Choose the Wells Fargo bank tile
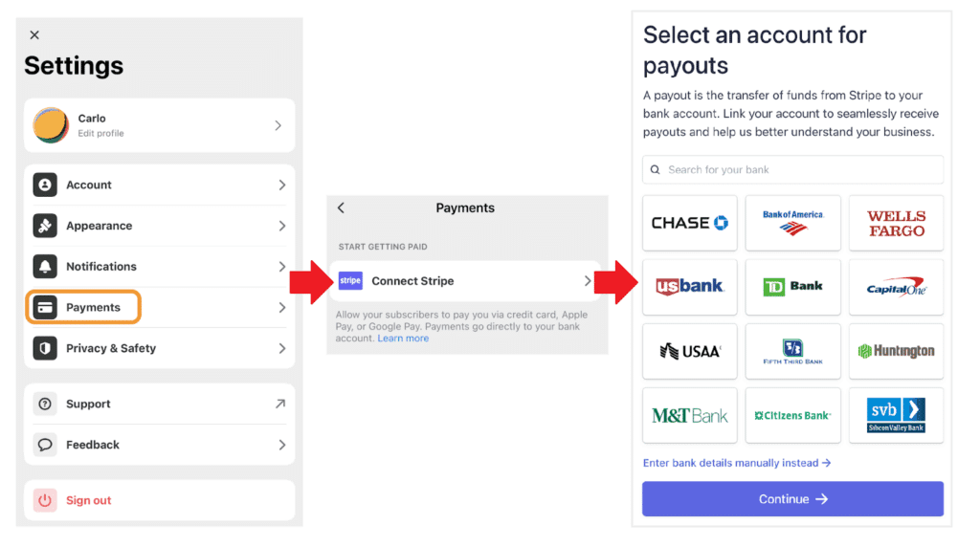Image resolution: width=980 pixels, height=547 pixels. tap(896, 223)
